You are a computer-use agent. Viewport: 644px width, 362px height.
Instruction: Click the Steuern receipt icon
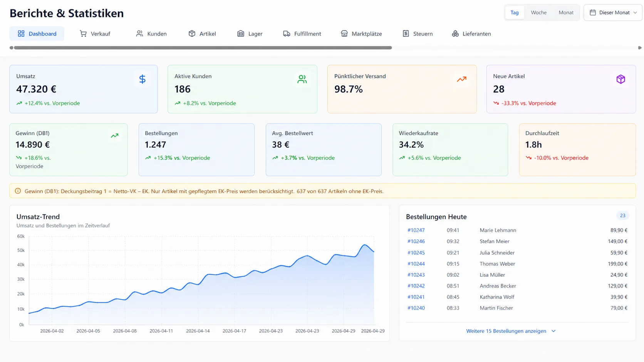point(406,34)
